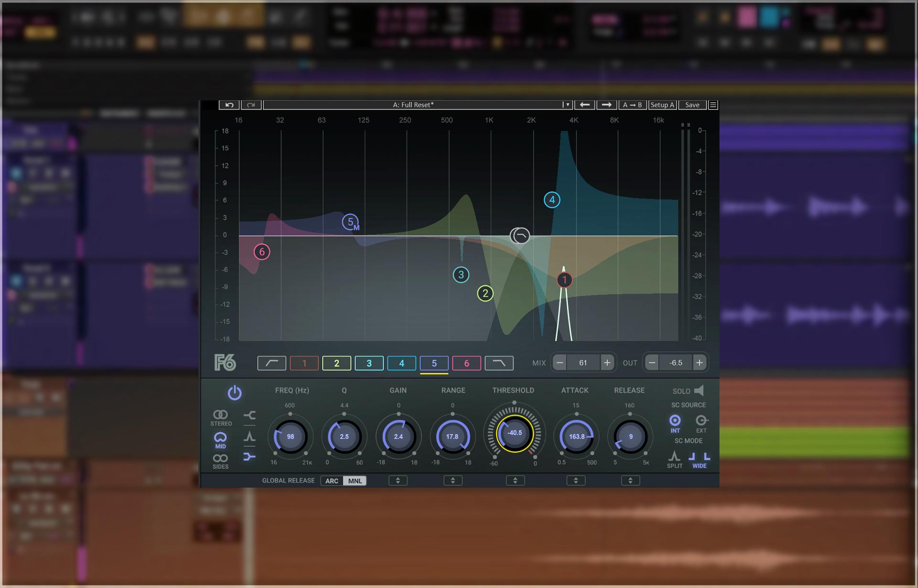The image size is (918, 588).
Task: Click the undo arrow in plugin toolbar
Action: click(229, 105)
